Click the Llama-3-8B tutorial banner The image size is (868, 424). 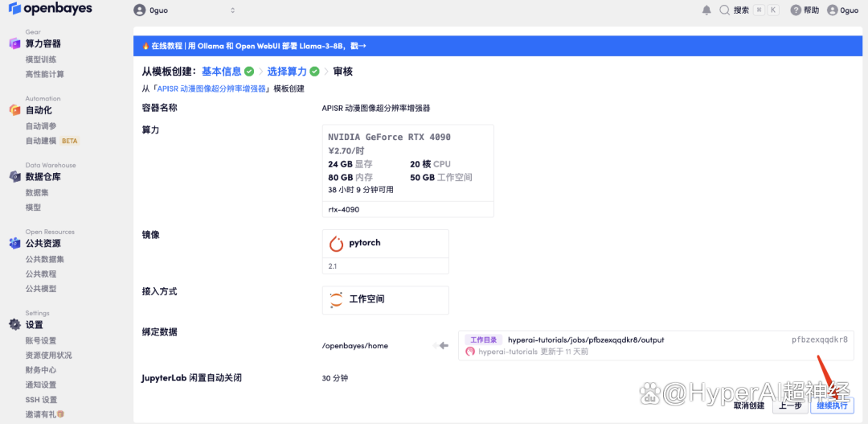497,46
